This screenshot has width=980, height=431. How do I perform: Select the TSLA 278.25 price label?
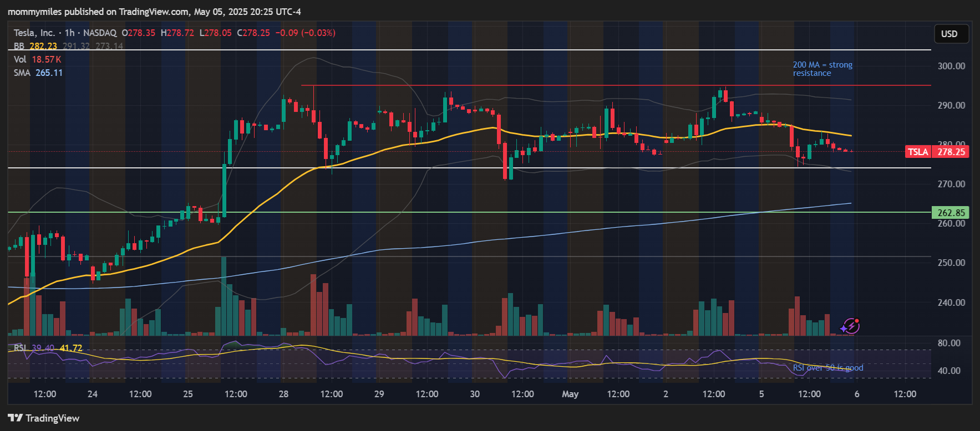click(937, 152)
